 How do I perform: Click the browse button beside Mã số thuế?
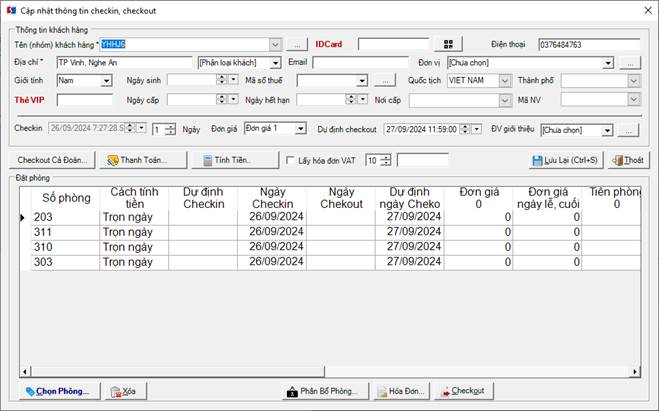click(385, 81)
